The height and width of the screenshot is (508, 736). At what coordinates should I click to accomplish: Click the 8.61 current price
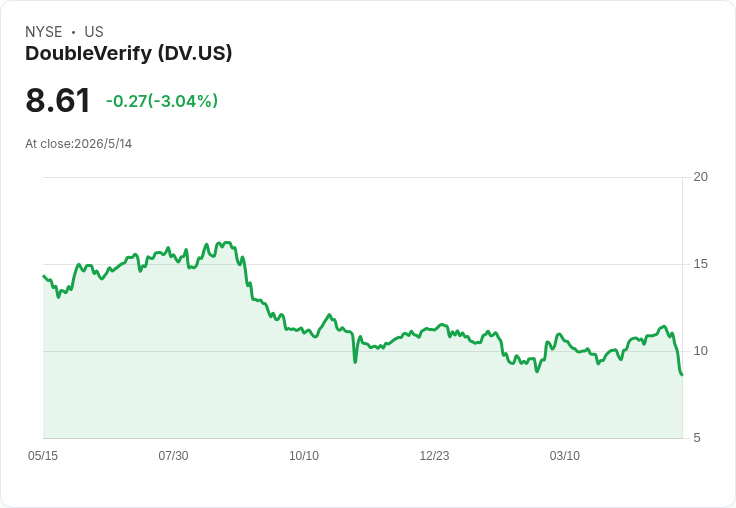point(58,100)
